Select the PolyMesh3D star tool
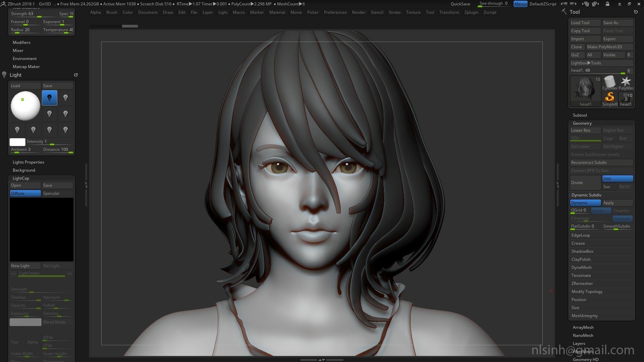The image size is (644, 362). coord(626,82)
